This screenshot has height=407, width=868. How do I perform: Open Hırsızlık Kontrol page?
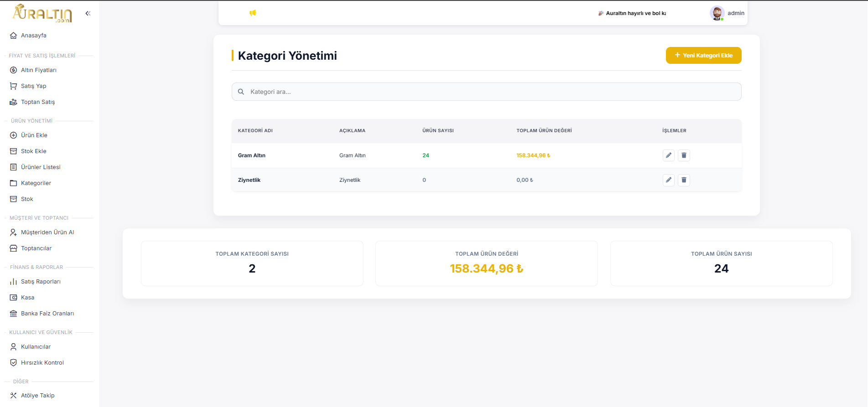tap(42, 363)
